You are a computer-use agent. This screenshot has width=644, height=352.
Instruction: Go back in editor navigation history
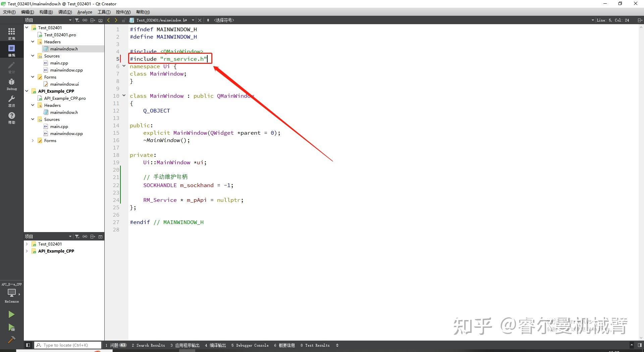point(108,20)
